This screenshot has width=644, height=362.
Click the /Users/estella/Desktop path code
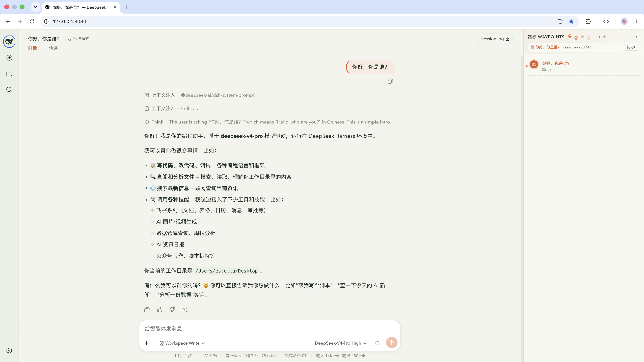coord(227,271)
